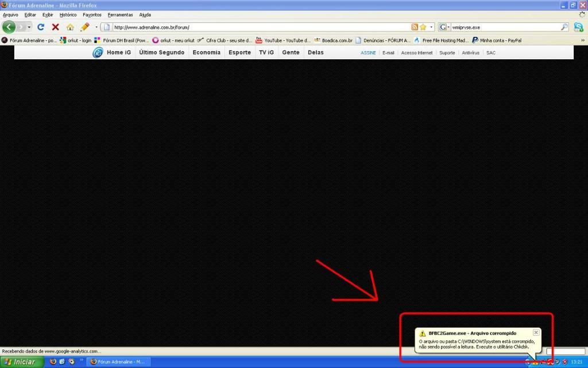Viewport: 588px width, 368px height.
Task: Click the Iniciar start button
Action: (x=22, y=362)
